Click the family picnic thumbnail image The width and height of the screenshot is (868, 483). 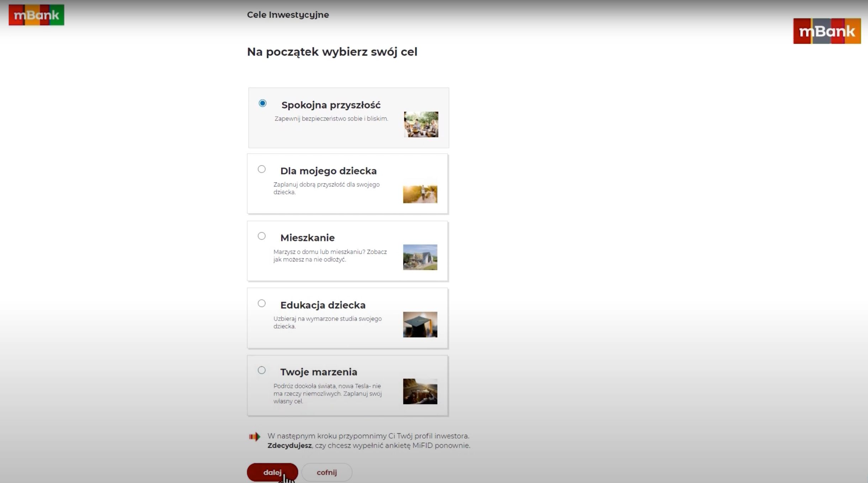click(x=421, y=124)
